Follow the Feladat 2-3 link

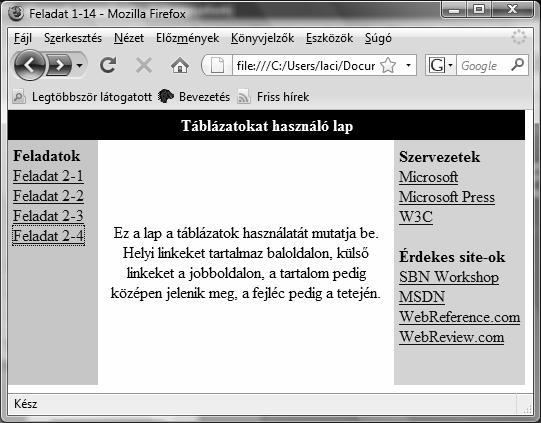[48, 216]
